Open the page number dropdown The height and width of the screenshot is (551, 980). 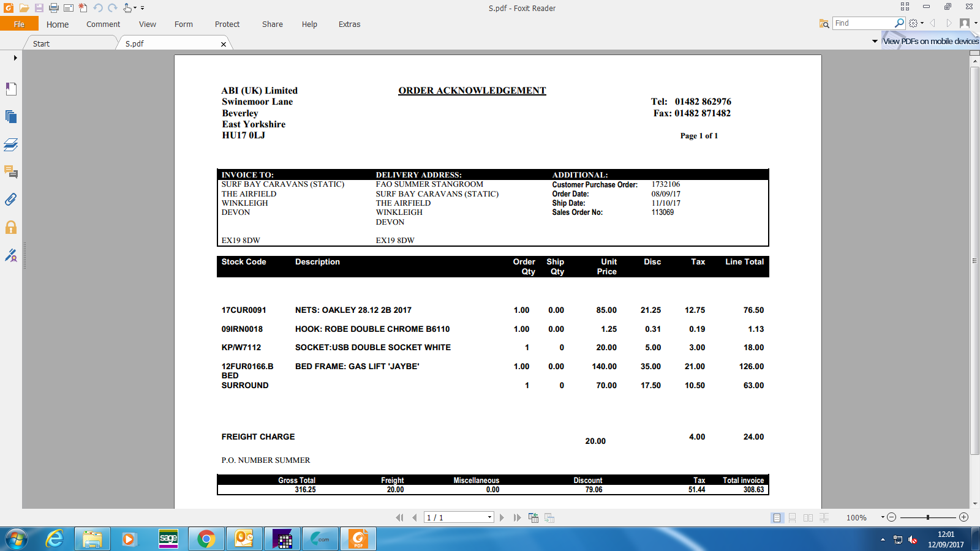coord(489,518)
